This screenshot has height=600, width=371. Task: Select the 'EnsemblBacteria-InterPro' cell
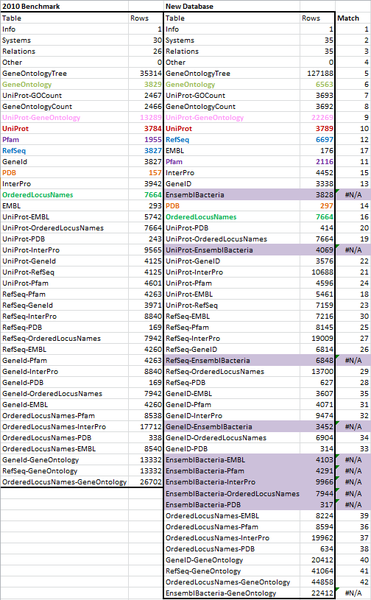tap(232, 482)
